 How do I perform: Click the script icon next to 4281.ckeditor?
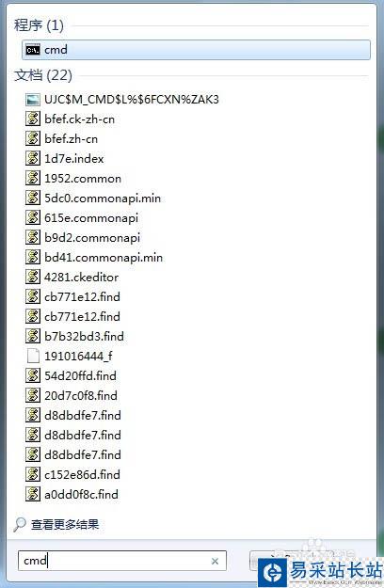[x=33, y=277]
